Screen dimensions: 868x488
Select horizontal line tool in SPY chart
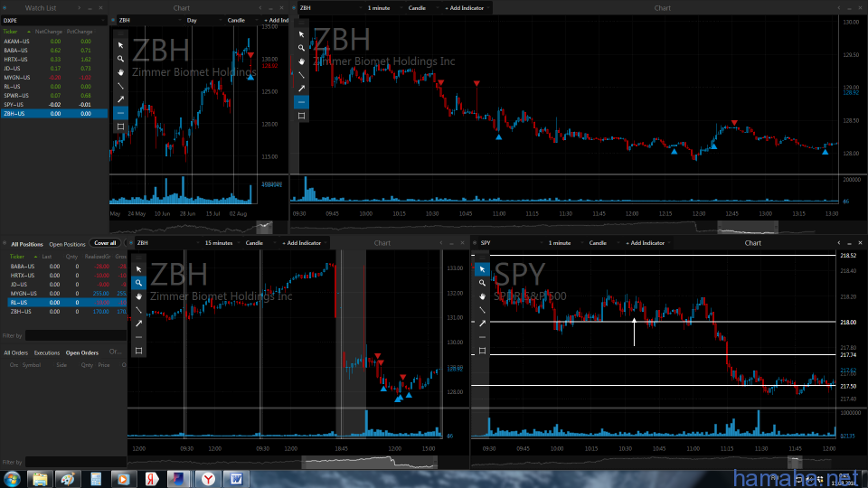click(482, 337)
